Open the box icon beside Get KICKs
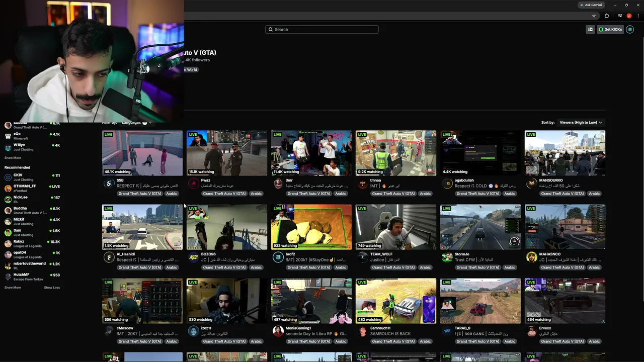This screenshot has width=644, height=362. coord(590,30)
